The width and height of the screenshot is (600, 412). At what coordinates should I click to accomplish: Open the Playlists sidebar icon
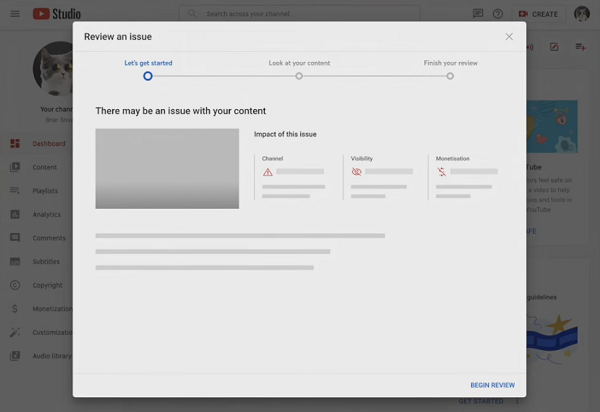coord(15,191)
